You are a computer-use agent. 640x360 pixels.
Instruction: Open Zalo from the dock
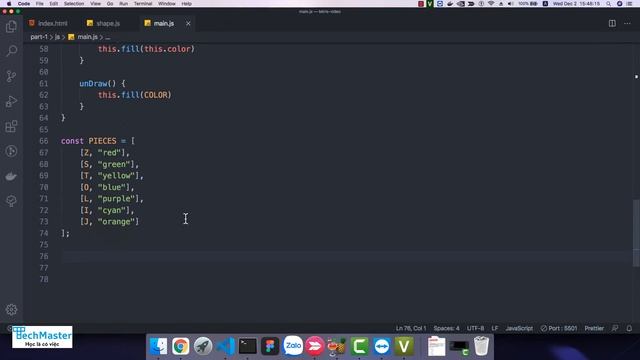[293, 346]
